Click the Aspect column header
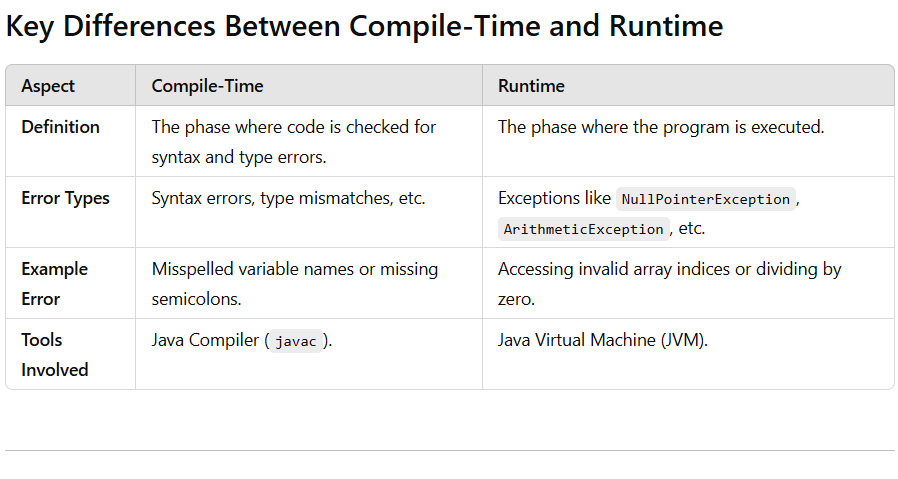Screen dimensions: 898x479 (48, 86)
